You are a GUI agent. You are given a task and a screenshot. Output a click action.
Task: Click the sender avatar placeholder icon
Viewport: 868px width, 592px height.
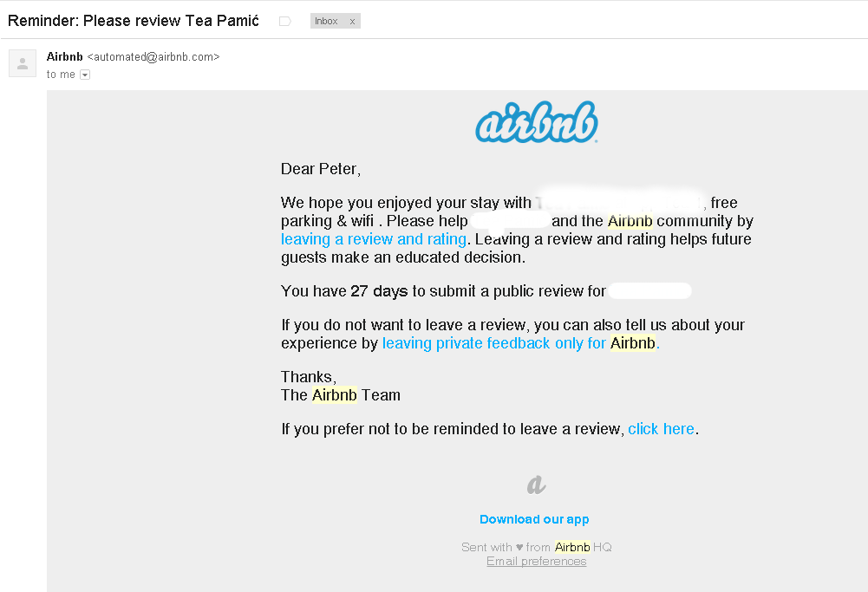coord(23,63)
